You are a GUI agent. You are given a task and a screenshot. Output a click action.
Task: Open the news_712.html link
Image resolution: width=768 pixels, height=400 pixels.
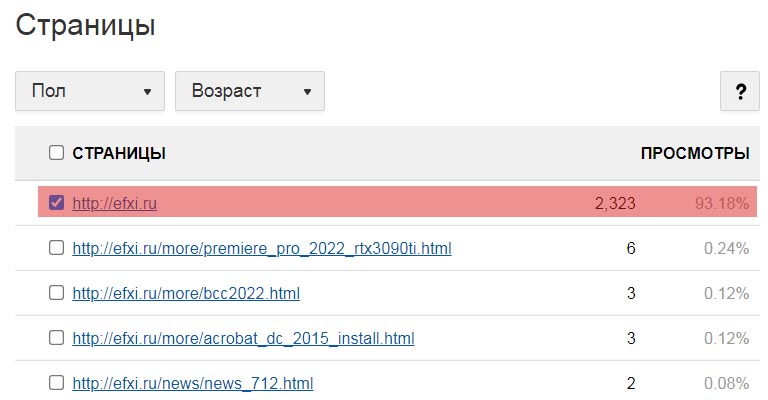coord(193,383)
